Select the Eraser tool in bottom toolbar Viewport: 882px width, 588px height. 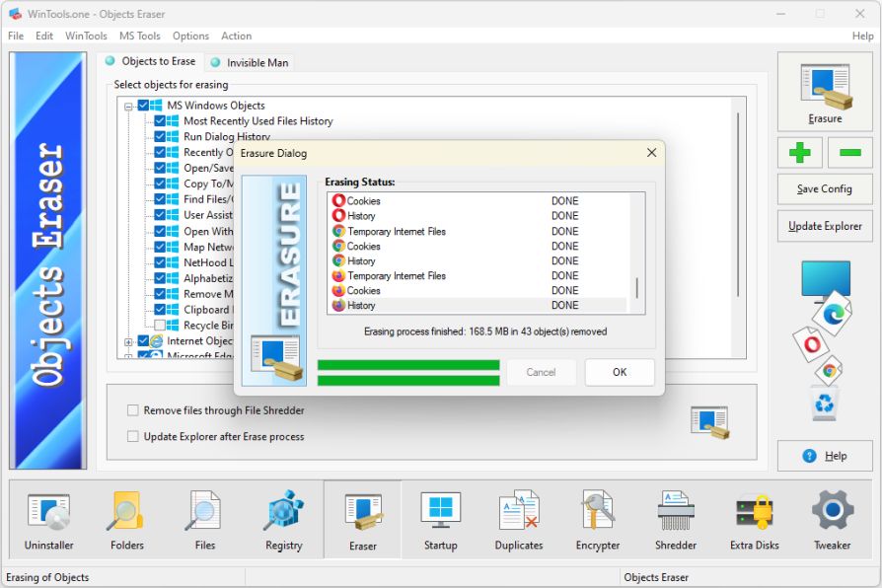pyautogui.click(x=363, y=520)
